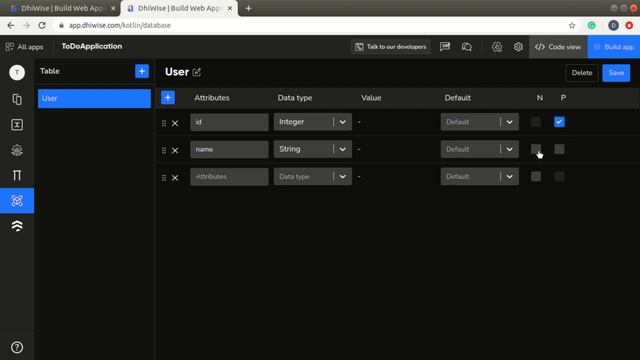640x360 pixels.
Task: Open the All apps grid icon
Action: point(9,47)
